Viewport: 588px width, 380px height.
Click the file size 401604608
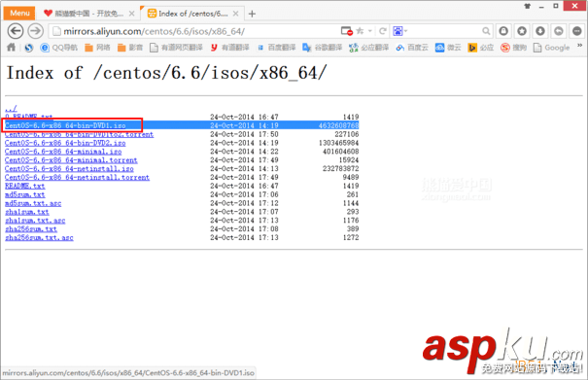[340, 152]
